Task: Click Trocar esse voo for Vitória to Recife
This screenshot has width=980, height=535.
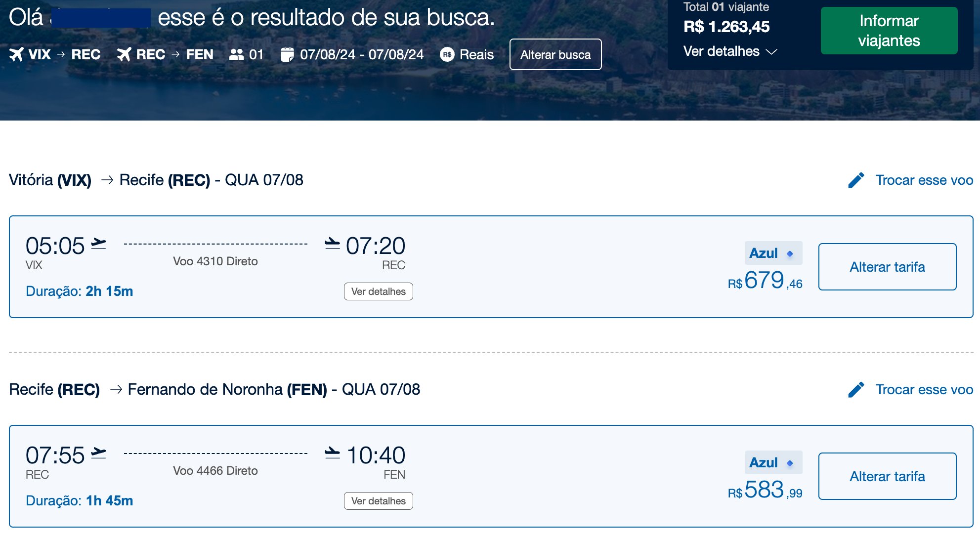Action: click(924, 180)
